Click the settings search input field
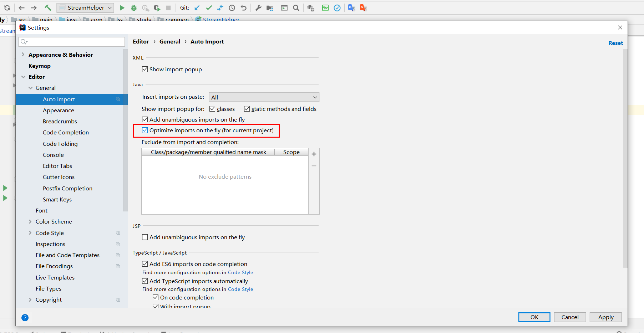The width and height of the screenshot is (644, 333). (72, 42)
